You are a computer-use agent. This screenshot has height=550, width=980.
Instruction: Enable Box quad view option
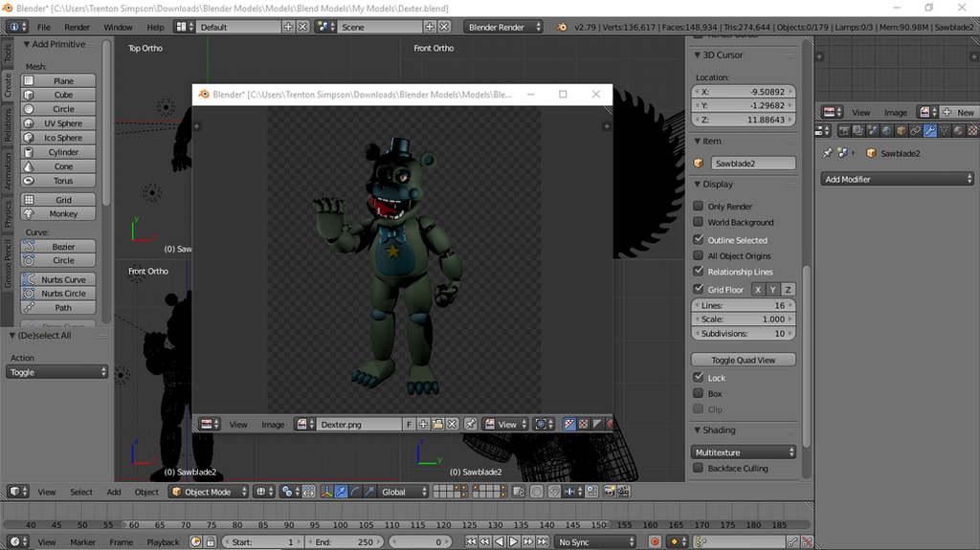[698, 393]
